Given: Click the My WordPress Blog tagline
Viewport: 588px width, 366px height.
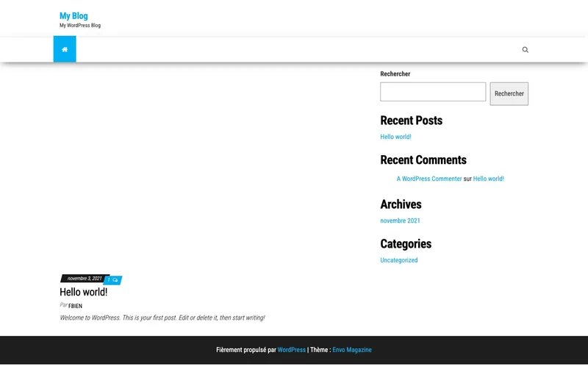Looking at the screenshot, I should coord(80,26).
